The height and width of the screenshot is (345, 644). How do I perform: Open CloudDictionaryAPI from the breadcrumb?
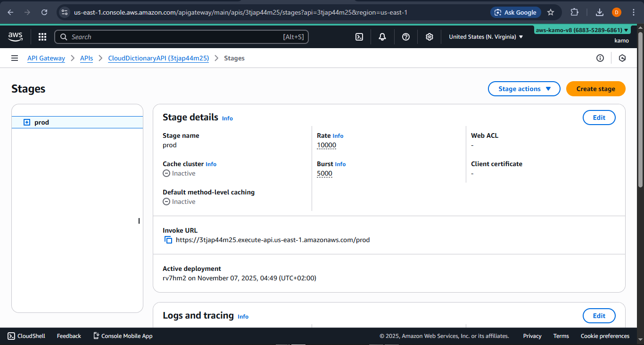pos(158,58)
